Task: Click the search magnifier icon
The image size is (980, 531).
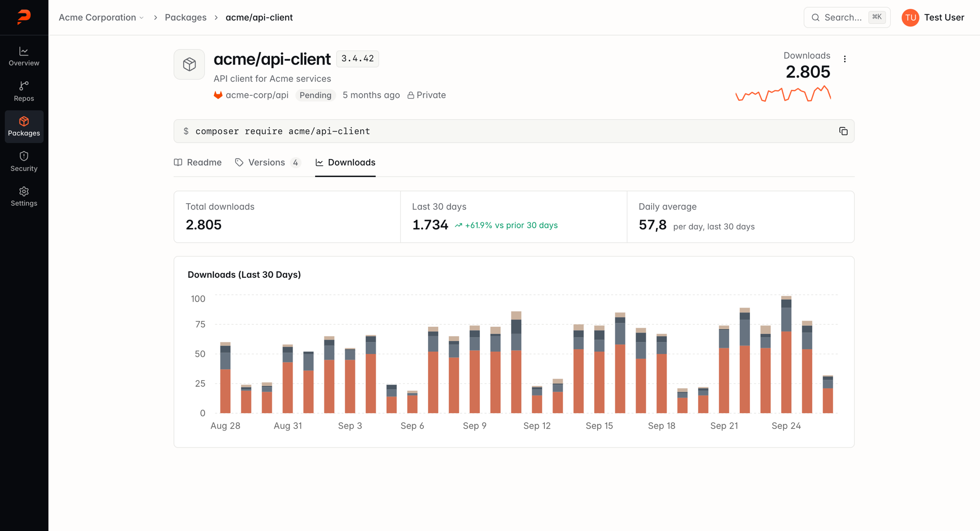Action: click(815, 17)
